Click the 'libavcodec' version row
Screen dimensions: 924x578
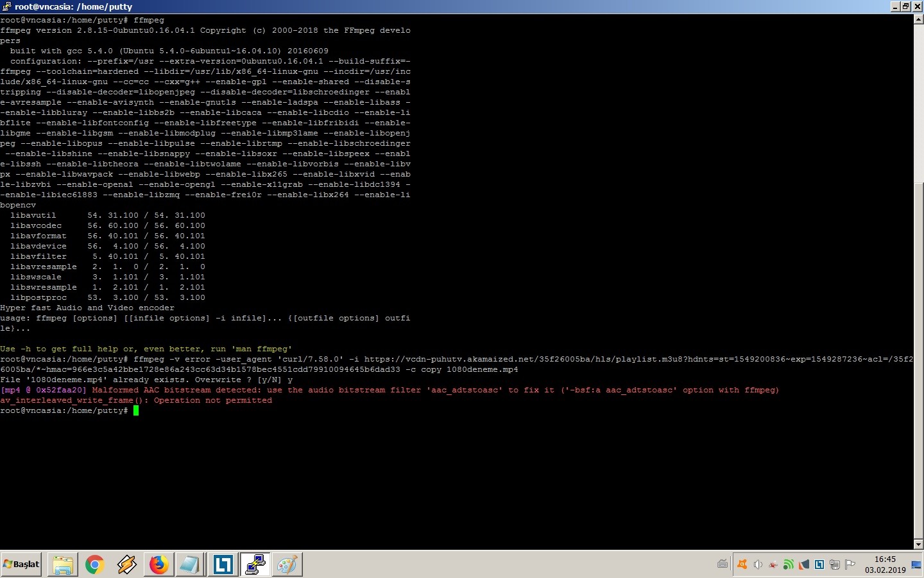coord(108,225)
